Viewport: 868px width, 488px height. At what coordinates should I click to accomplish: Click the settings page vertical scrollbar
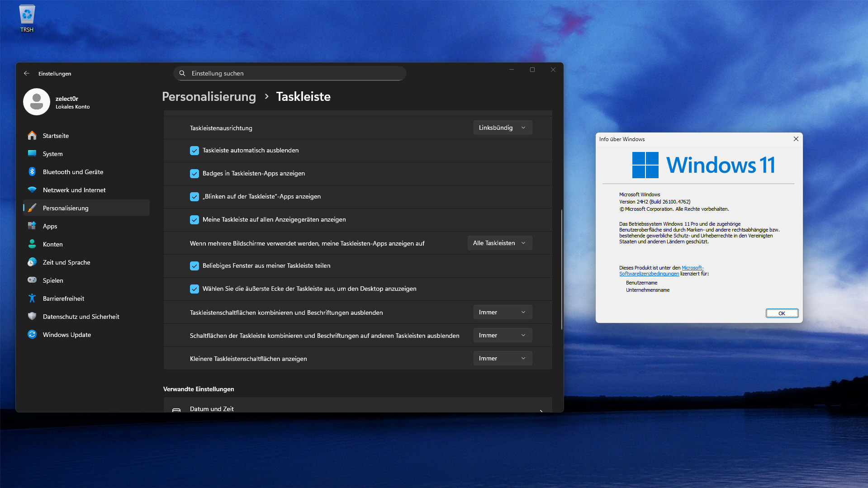click(x=561, y=270)
